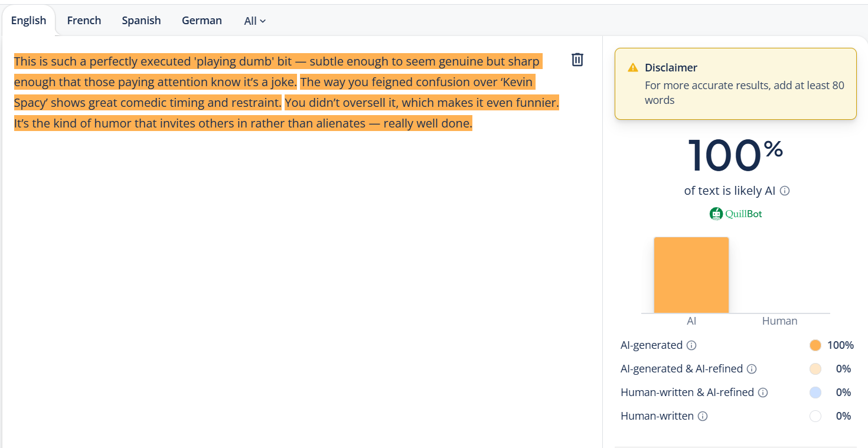Click the 'Human-written & AI-refined' legend label

click(687, 393)
